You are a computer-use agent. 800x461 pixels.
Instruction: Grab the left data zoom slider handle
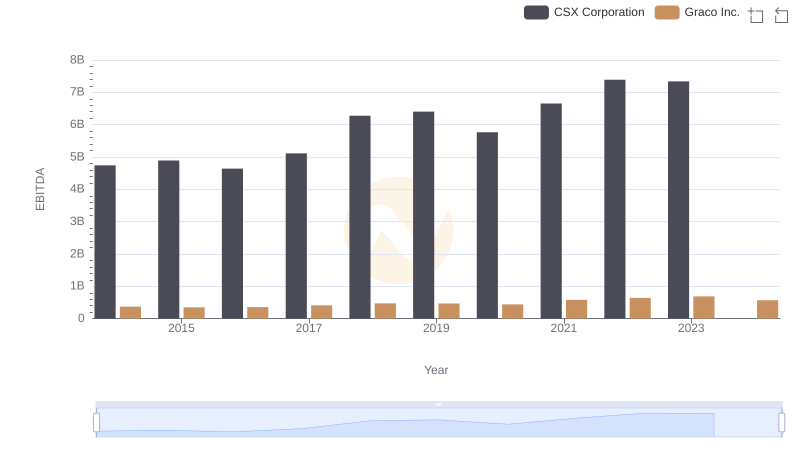pyautogui.click(x=96, y=422)
